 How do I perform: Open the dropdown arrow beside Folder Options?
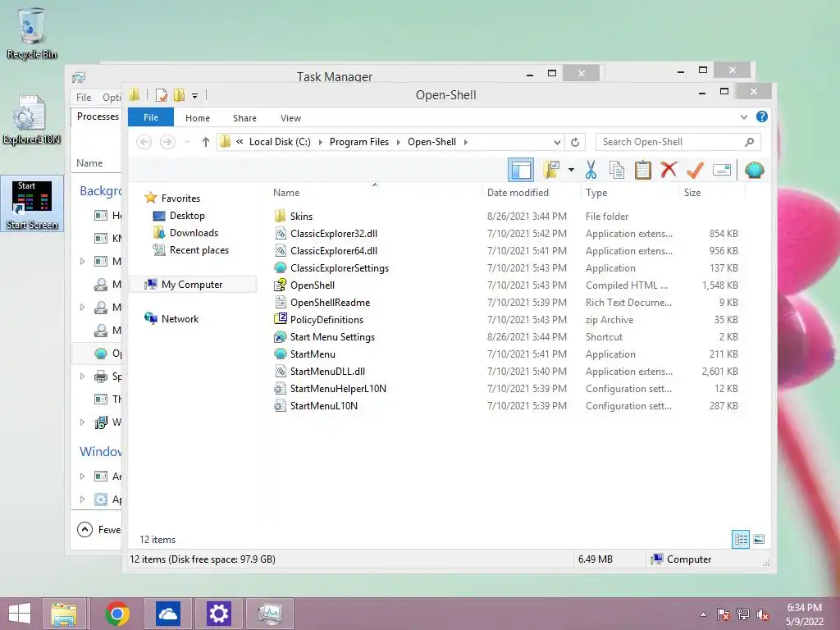coord(571,171)
